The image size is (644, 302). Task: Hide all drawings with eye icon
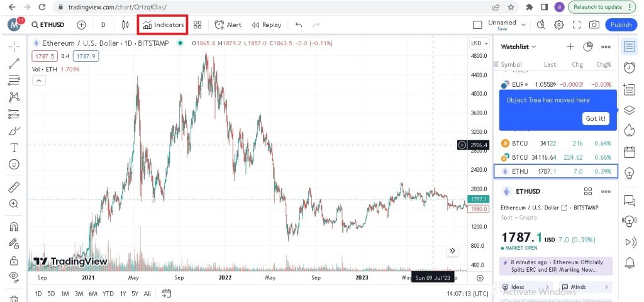coord(14,276)
